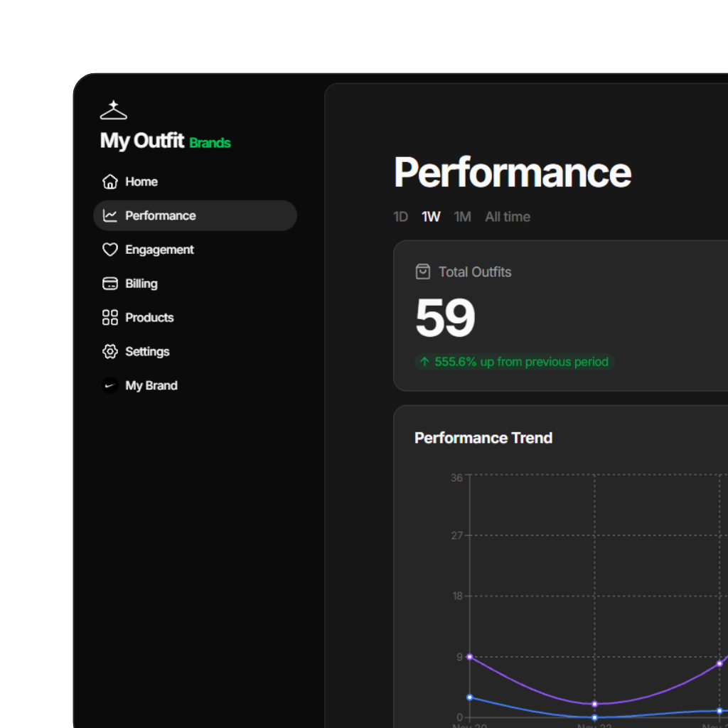Click the Total Outfits shirt icon
This screenshot has height=728, width=728.
click(423, 272)
